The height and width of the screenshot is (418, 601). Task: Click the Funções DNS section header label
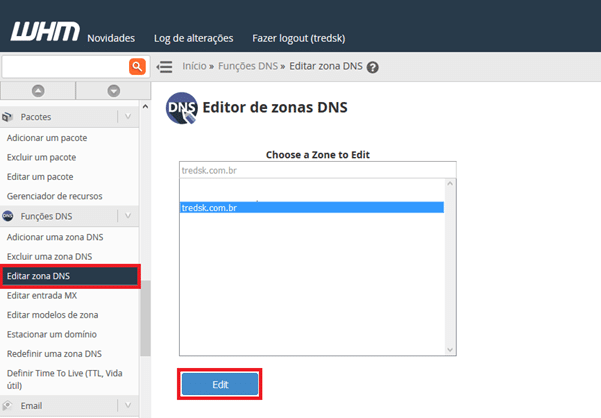click(x=46, y=216)
